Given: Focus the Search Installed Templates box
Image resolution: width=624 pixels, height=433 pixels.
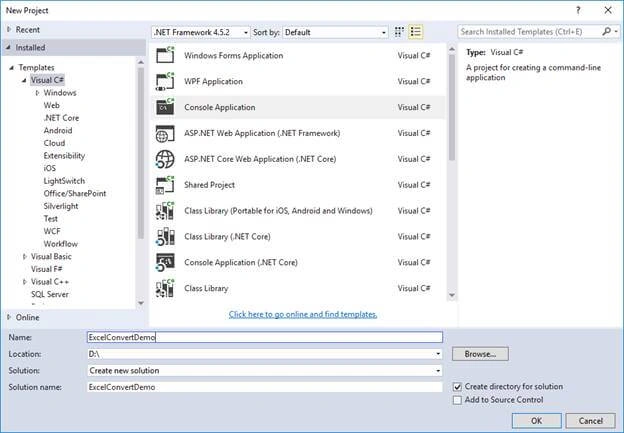Looking at the screenshot, I should tap(529, 31).
